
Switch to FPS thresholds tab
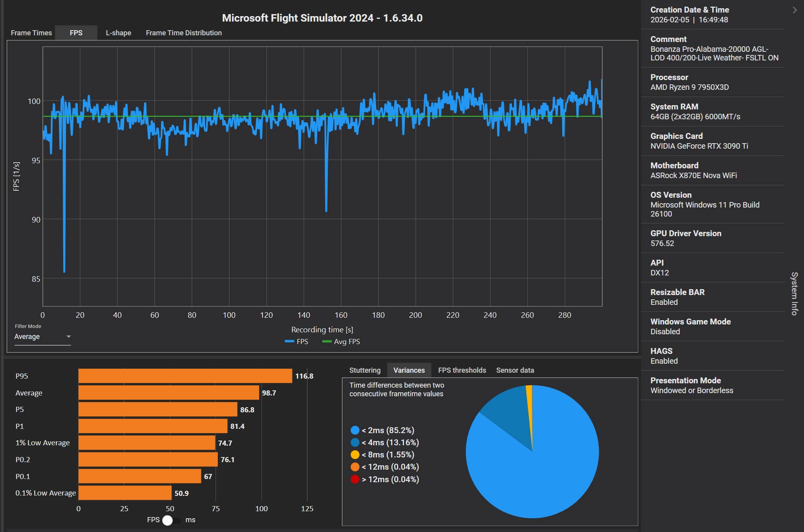[462, 370]
